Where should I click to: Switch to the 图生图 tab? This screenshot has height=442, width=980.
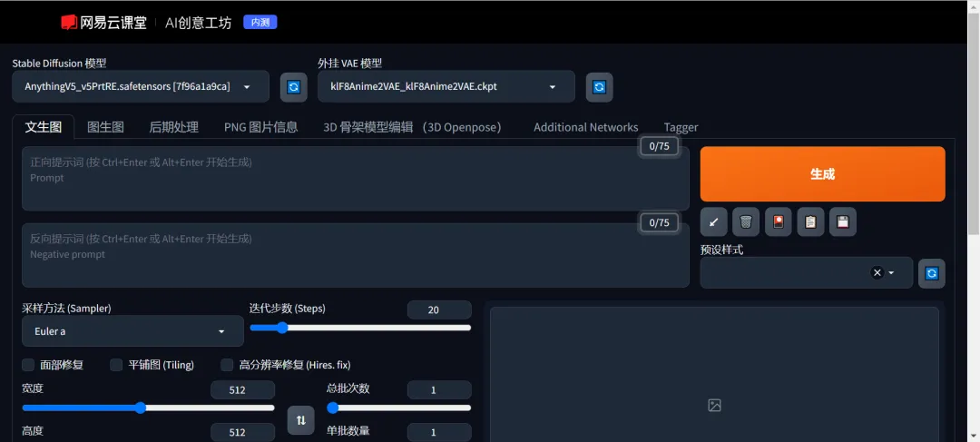[105, 128]
